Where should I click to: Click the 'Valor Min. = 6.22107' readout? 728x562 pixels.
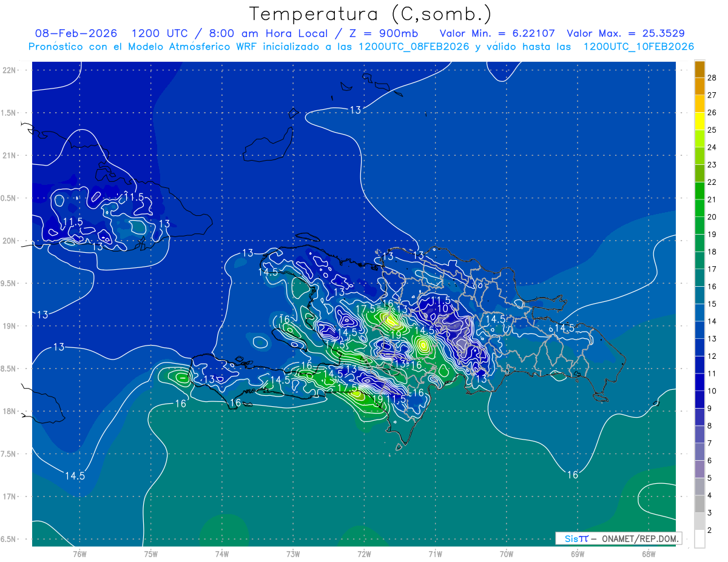(497, 33)
